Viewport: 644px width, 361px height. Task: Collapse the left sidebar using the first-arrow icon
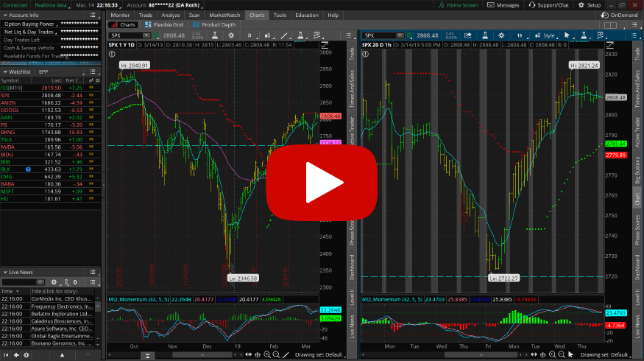[6, 355]
